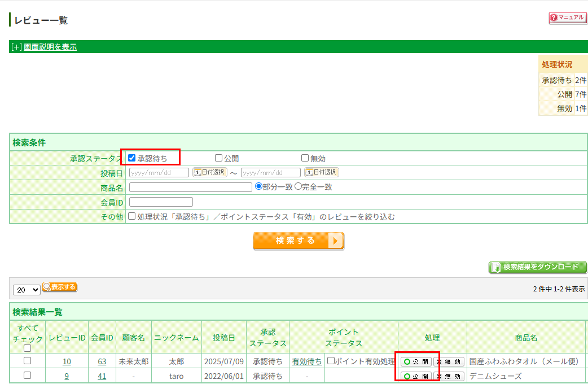Uncheck the 承認待ち status checkbox
588x384 pixels.
coord(132,158)
